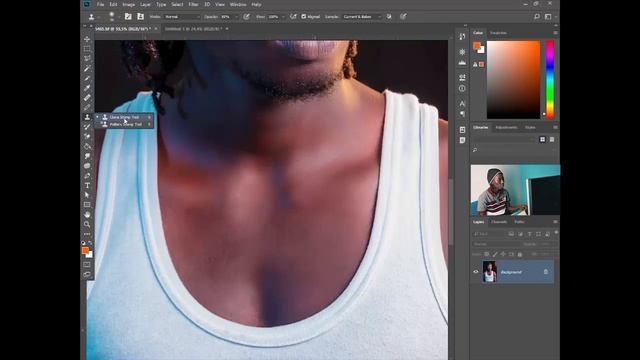Open the Color panel options menu
640x360 pixels.
555,33
